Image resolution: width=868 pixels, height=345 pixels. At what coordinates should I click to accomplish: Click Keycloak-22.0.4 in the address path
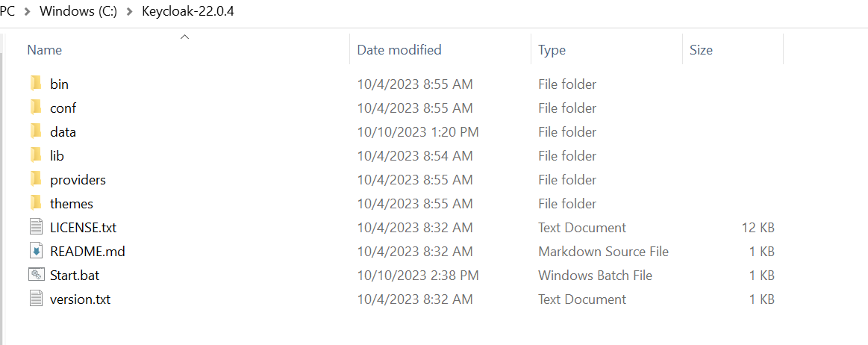pyautogui.click(x=188, y=13)
